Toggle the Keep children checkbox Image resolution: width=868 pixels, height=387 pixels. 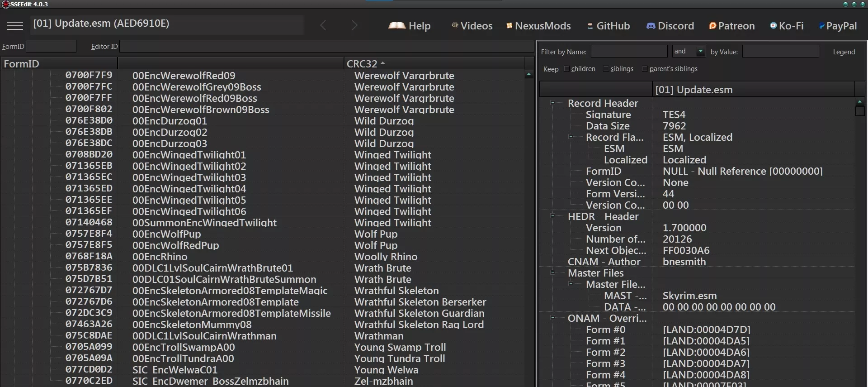pos(566,69)
